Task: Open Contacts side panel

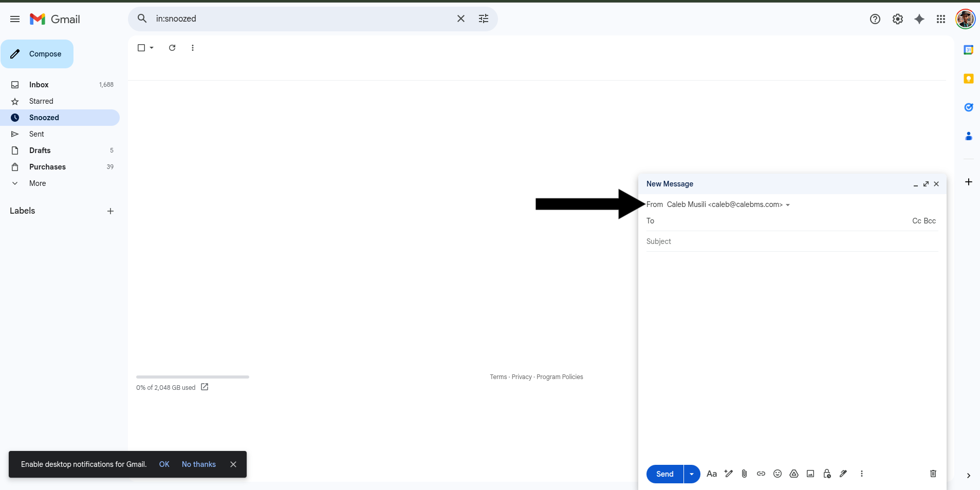Action: pyautogui.click(x=969, y=136)
